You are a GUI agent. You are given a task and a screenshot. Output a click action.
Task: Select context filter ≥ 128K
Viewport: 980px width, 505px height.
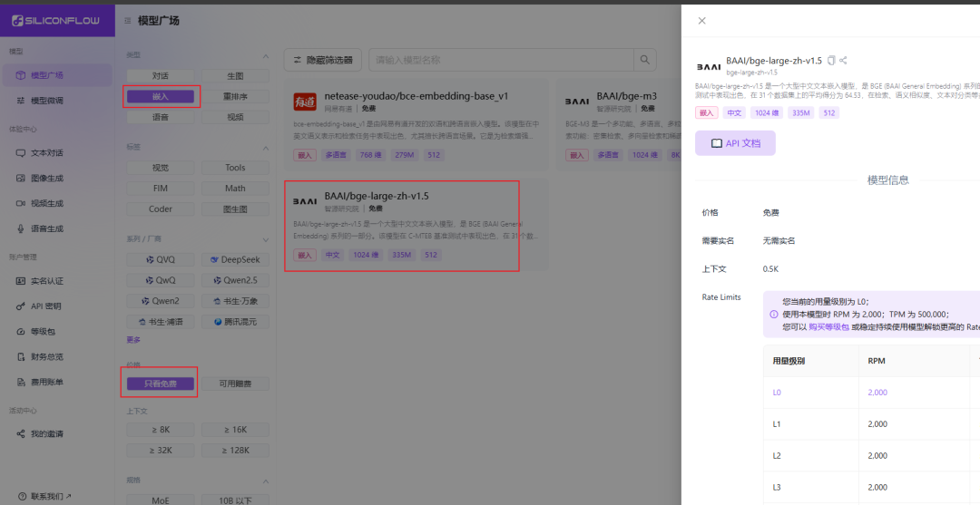[x=235, y=450]
